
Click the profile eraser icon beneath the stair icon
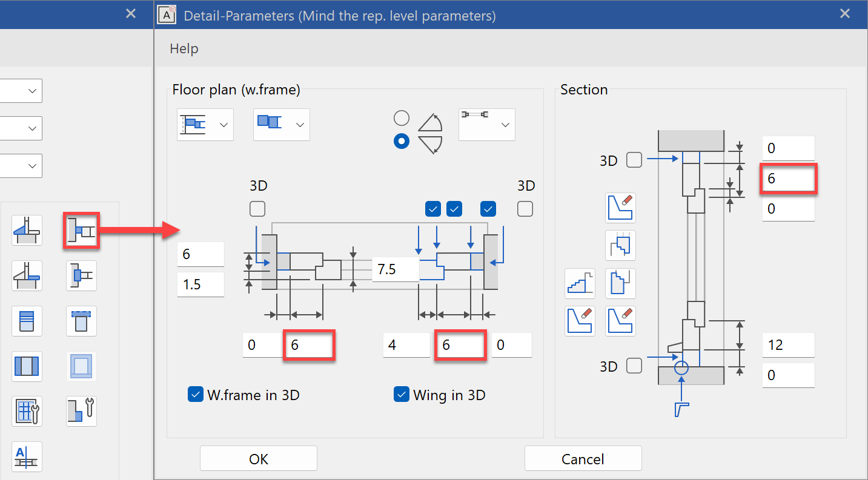point(580,321)
